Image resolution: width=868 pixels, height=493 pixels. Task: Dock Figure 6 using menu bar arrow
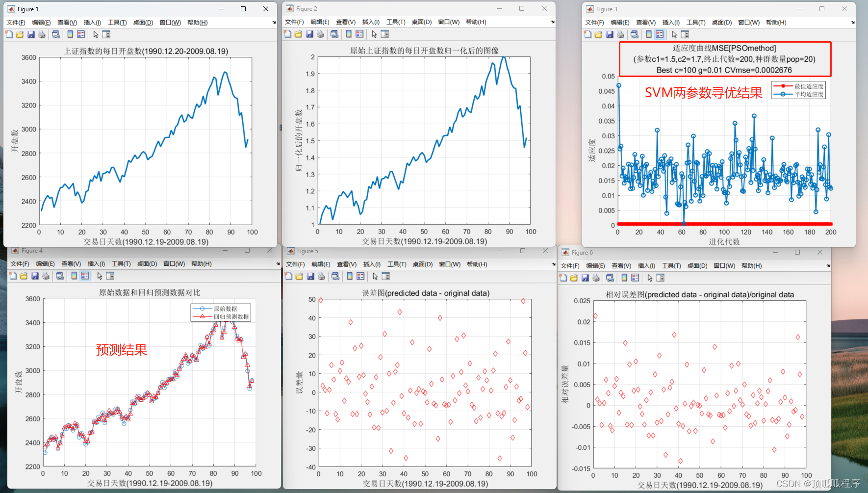coord(828,266)
